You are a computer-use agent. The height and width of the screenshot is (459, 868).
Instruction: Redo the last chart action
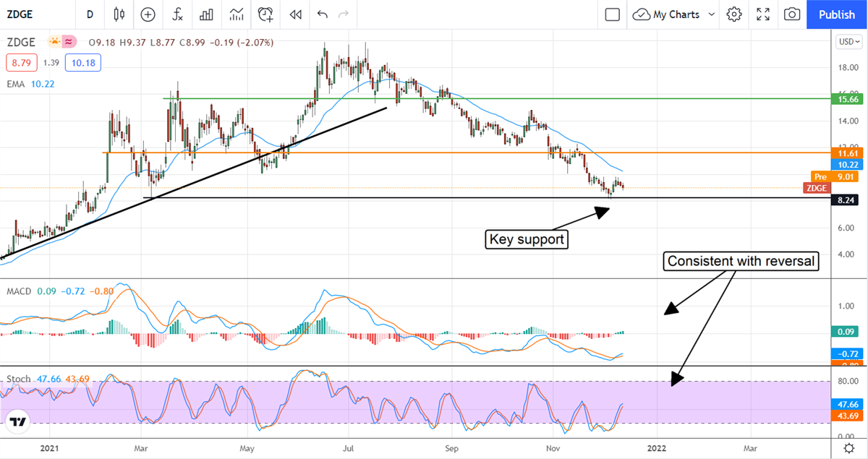point(344,14)
